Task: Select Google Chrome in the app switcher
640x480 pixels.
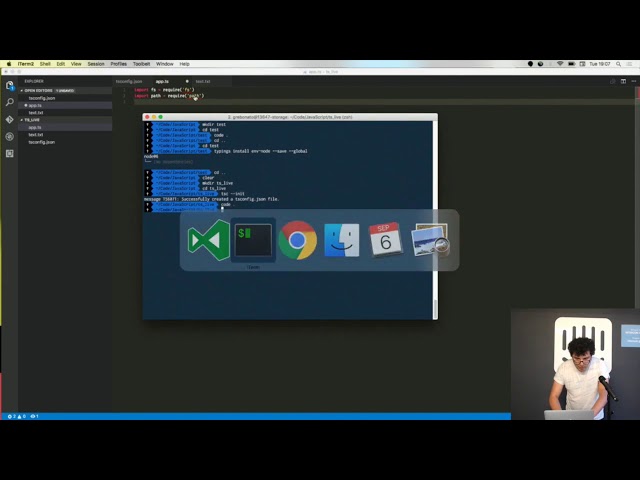Action: [298, 240]
